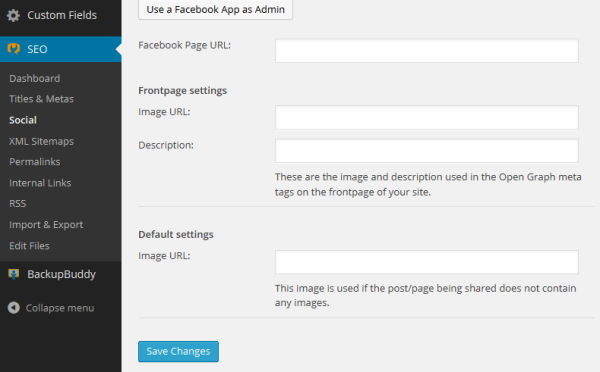Go to SEO Dashboard submenu
This screenshot has height=372, width=600.
pos(34,78)
